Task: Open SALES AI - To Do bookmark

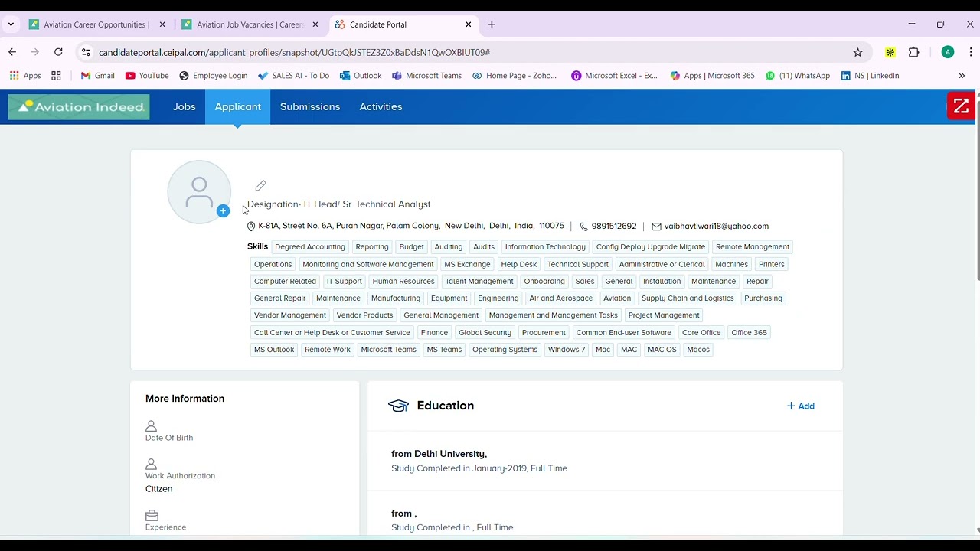Action: 294,76
